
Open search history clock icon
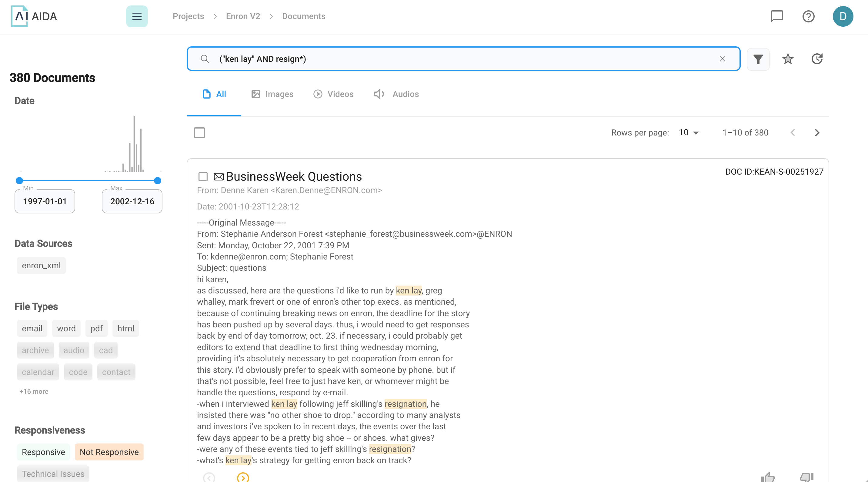coord(817,59)
